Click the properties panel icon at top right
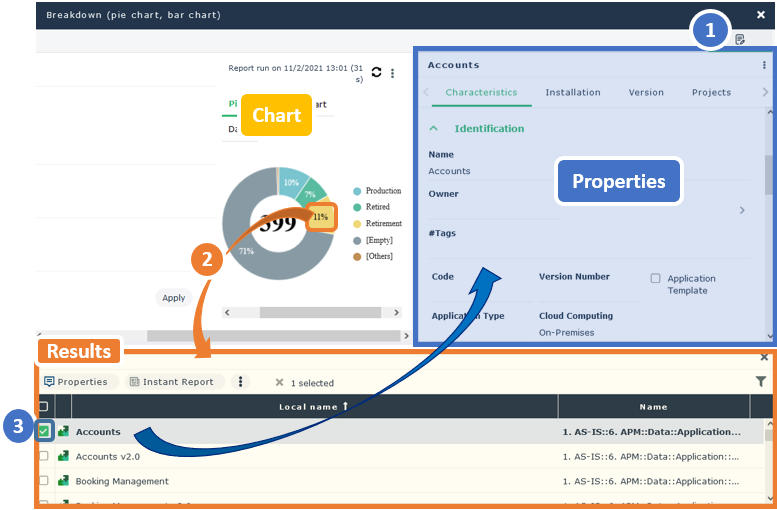 740,40
